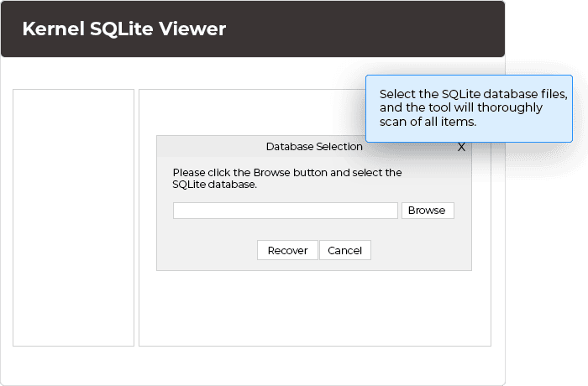
Task: Click the 'and the tool will thoroughly' tooltip line
Action: pos(461,107)
